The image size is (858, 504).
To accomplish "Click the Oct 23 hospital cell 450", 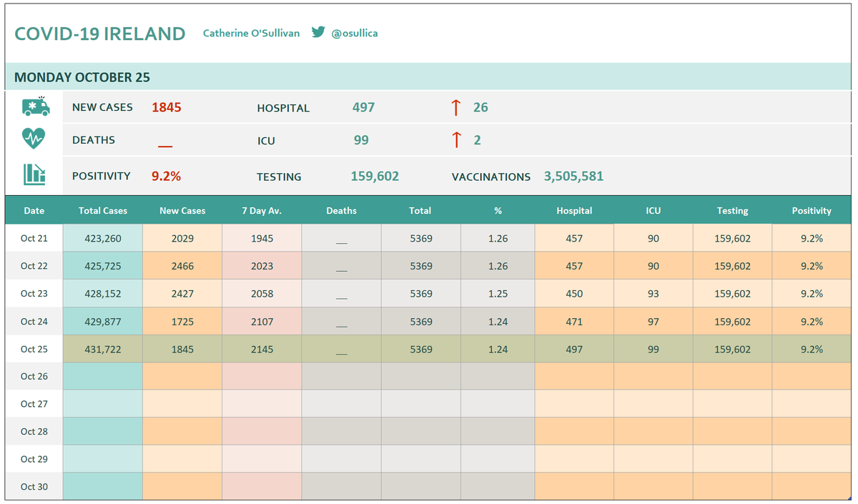I will [574, 294].
